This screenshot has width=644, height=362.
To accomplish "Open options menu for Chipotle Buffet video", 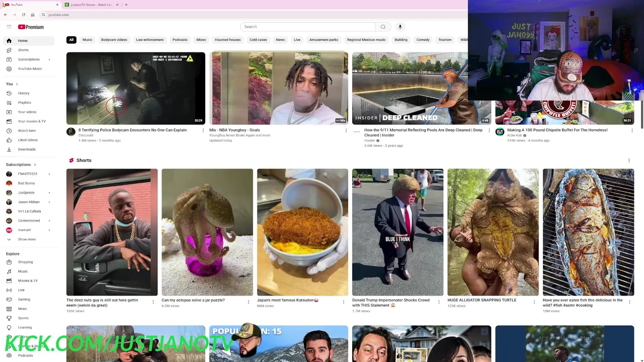I will (632, 131).
